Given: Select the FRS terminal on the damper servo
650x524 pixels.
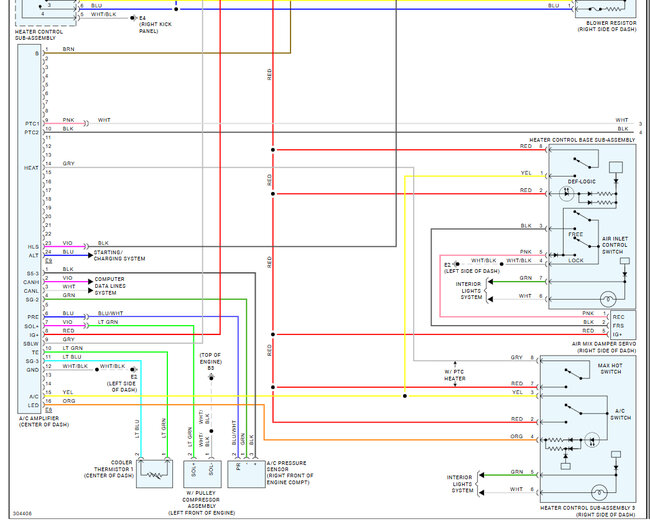Looking at the screenshot, I should click(x=618, y=326).
